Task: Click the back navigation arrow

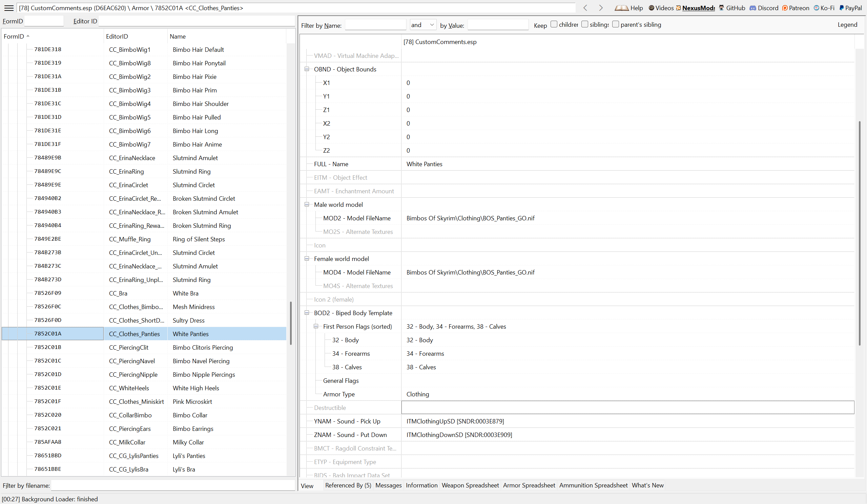Action: (x=585, y=8)
